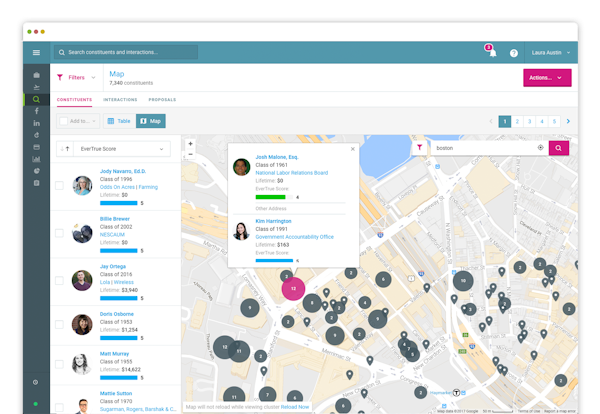
Task: Click the pink map search button
Action: tap(559, 148)
